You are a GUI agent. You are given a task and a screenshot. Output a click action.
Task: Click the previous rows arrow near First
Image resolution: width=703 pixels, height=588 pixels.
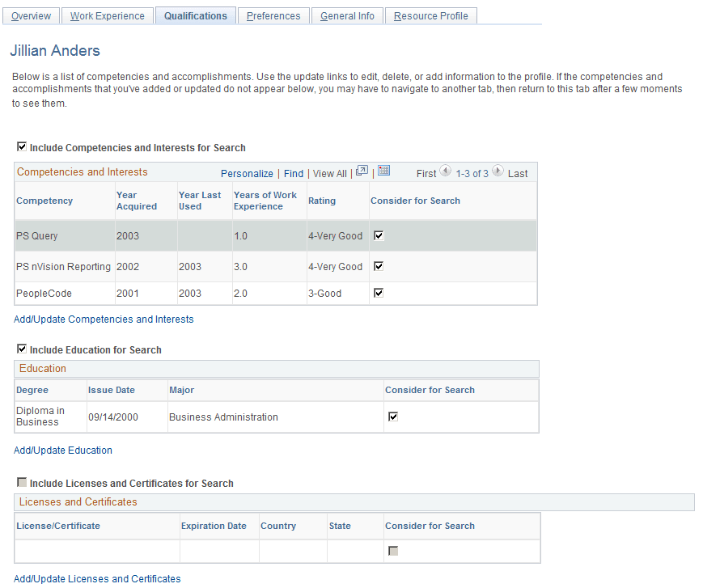point(446,171)
